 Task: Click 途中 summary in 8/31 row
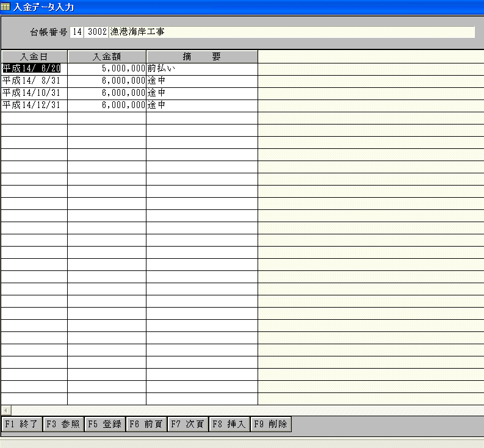tap(202, 82)
